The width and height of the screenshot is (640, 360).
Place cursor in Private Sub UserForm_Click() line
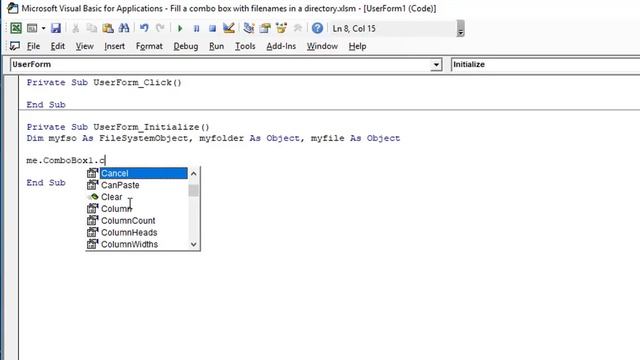click(104, 82)
